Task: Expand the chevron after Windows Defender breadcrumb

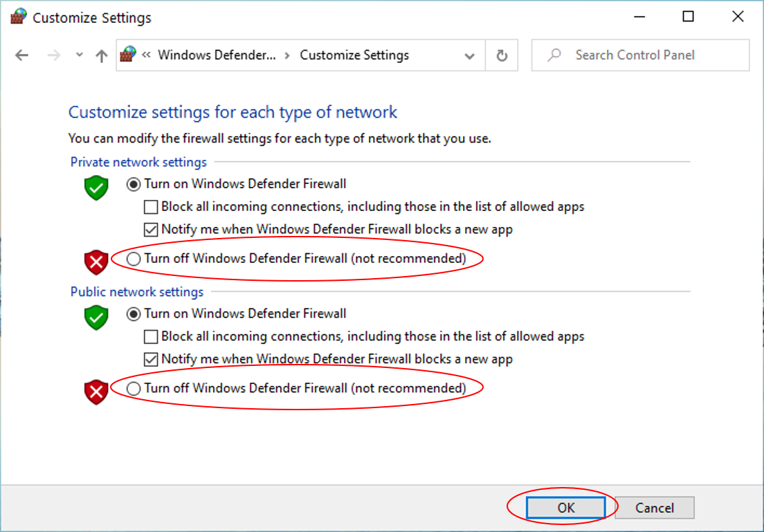Action: 287,55
